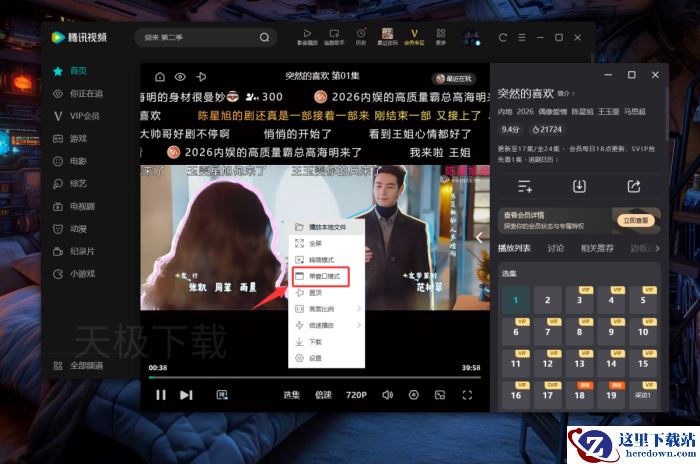The height and width of the screenshot is (464, 700).
Task: Select episode 2 in the list
Action: (547, 300)
